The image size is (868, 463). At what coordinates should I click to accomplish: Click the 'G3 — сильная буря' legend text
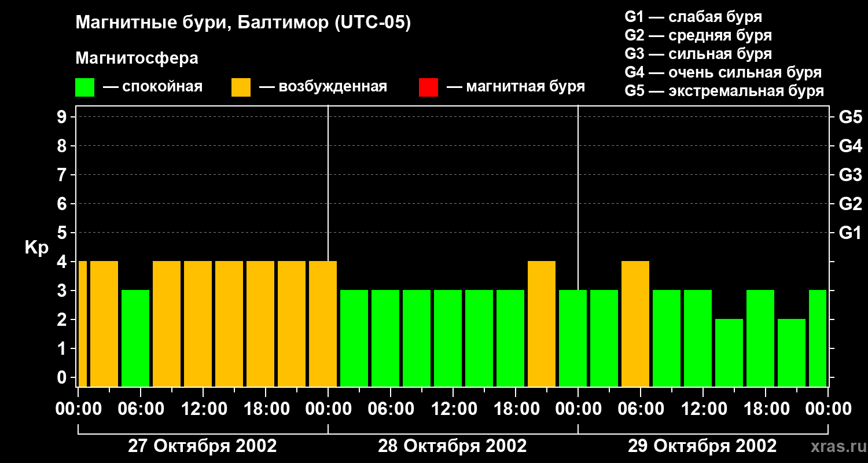pyautogui.click(x=698, y=54)
